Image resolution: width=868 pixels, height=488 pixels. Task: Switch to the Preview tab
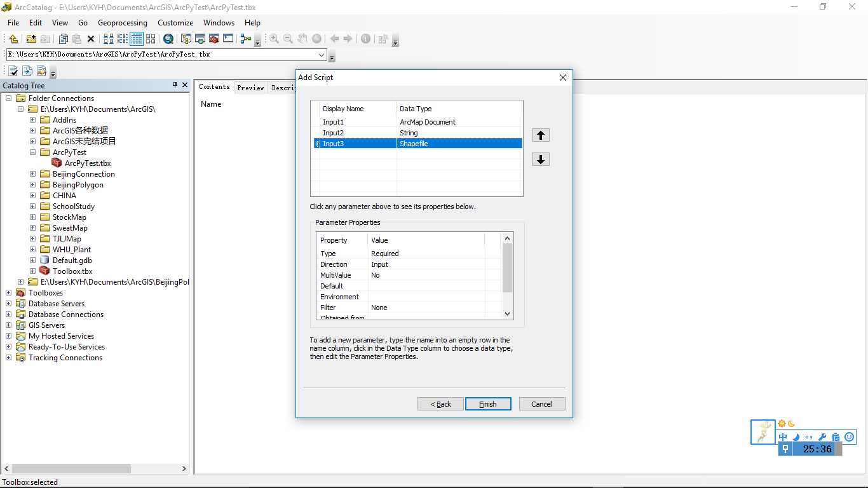point(250,88)
